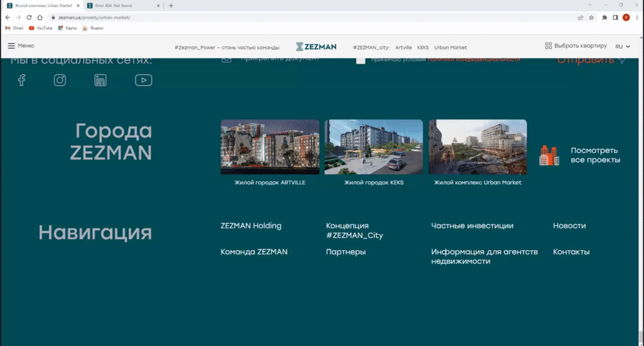Open Команда ZEZMAN link
This screenshot has height=346, width=644.
[254, 251]
